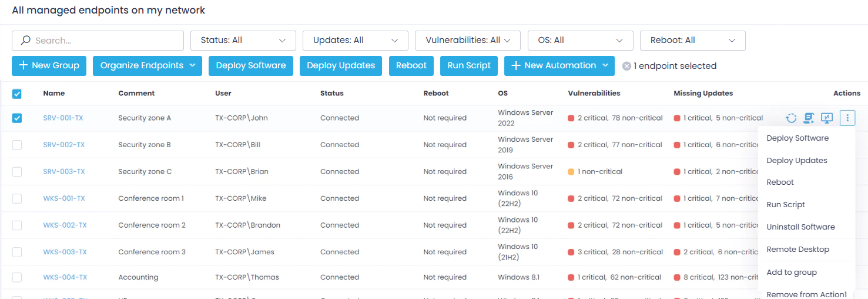Click '1 critical, 62 non-critical' vulnerabilities cell
The width and height of the screenshot is (868, 299).
[x=614, y=277]
